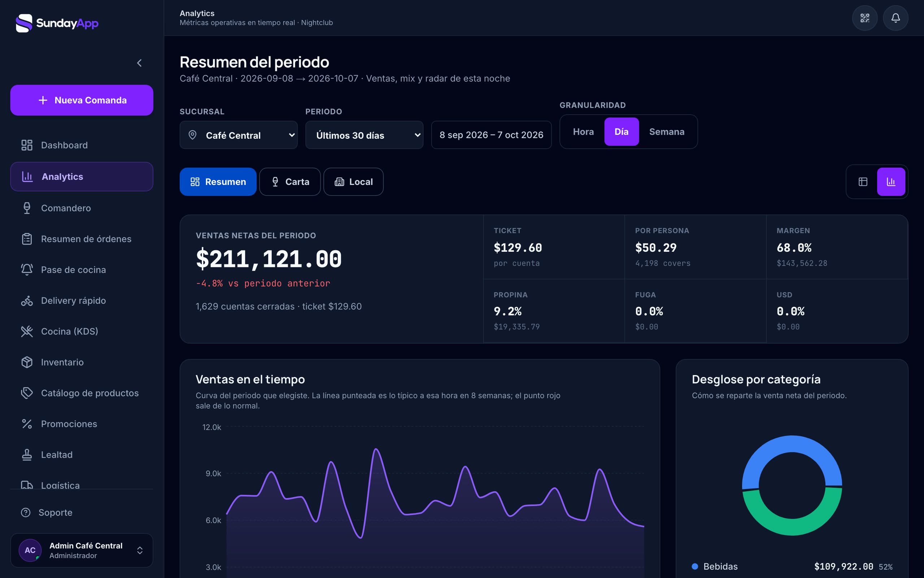Open Lealtad section
The image size is (924, 578).
pos(82,454)
